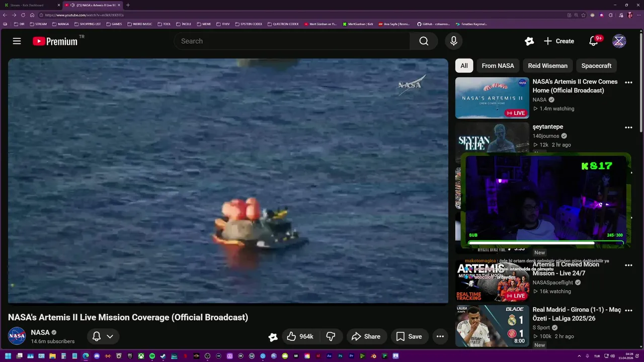
Task: Open NASA channel name link
Action: click(x=40, y=332)
